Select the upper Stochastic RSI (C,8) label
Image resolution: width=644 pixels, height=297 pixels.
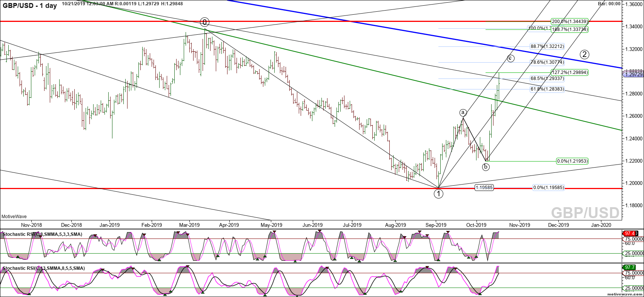(42, 234)
